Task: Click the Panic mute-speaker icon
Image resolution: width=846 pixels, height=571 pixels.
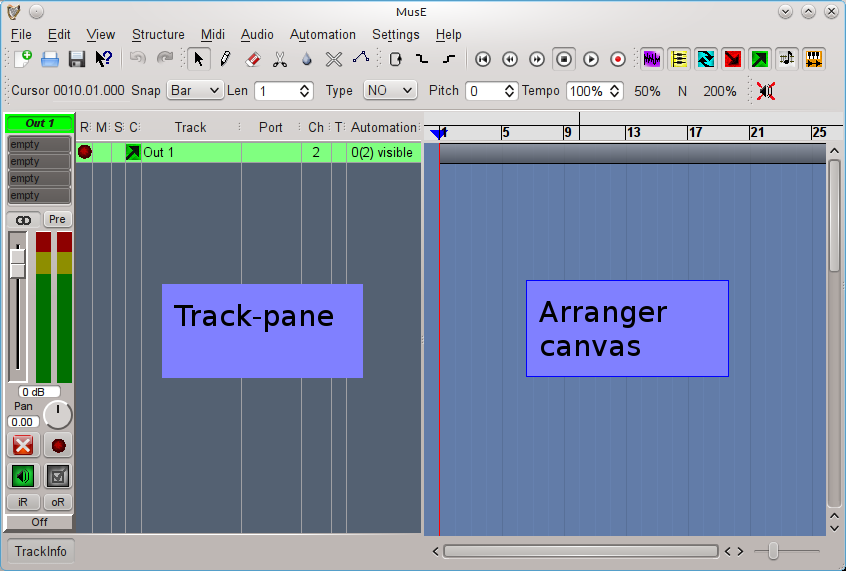Action: [766, 91]
